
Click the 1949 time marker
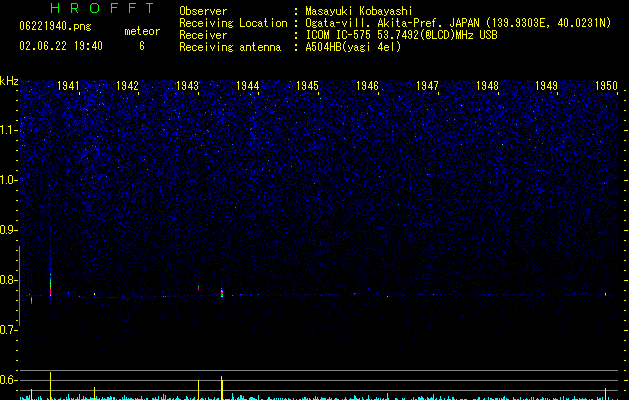(546, 85)
